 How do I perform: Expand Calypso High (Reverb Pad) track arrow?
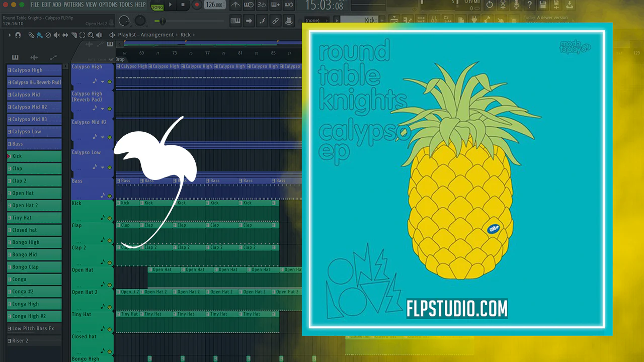(x=103, y=109)
